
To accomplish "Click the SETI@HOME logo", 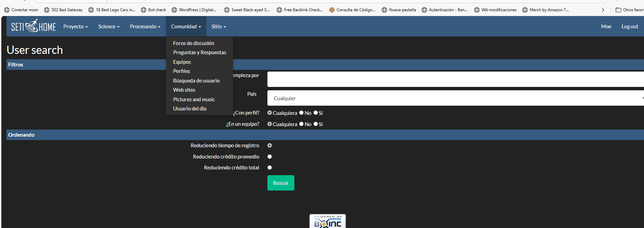I will coord(33,26).
